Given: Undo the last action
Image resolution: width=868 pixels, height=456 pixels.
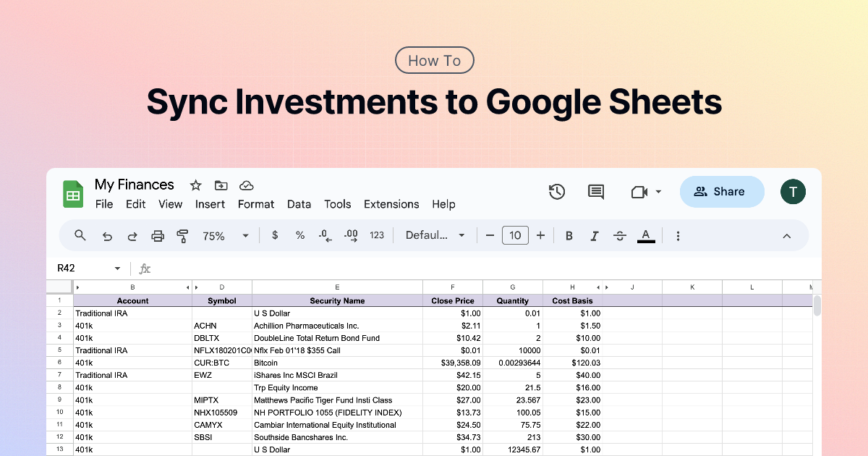Looking at the screenshot, I should click(x=107, y=235).
